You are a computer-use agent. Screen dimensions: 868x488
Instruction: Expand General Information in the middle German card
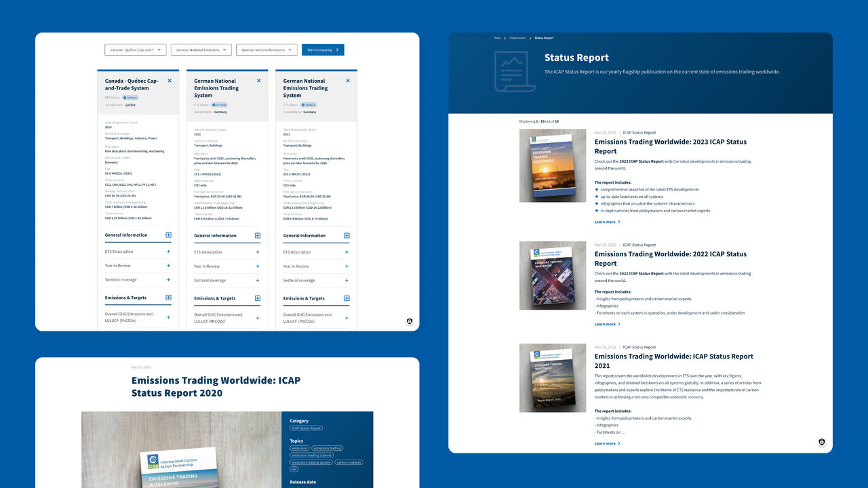[258, 236]
